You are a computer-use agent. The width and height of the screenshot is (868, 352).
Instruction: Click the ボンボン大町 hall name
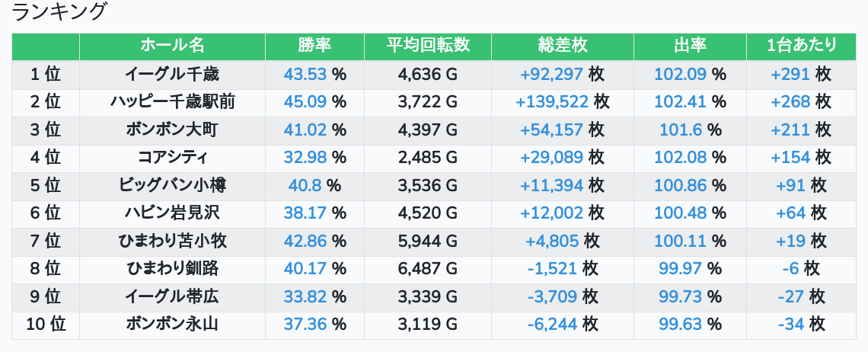172,130
